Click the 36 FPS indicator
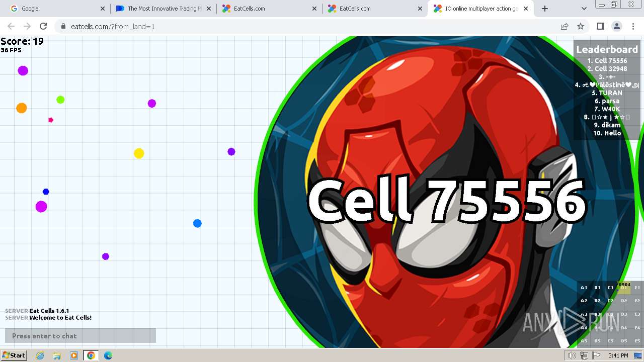Image resolution: width=644 pixels, height=362 pixels. pos(11,50)
